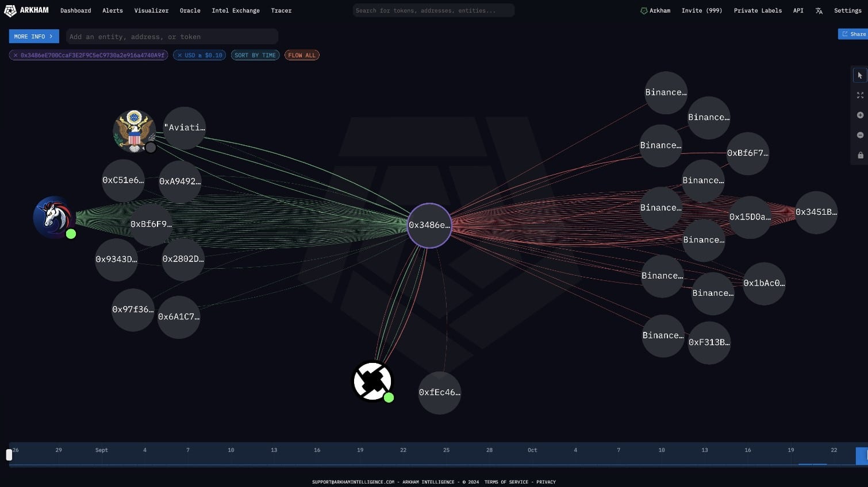Open the Arkham account link

pos(655,11)
